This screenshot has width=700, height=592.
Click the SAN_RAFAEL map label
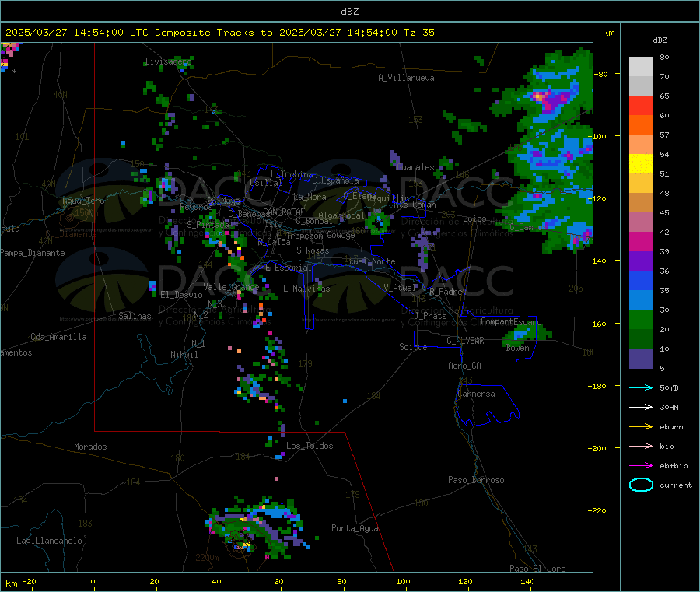pos(285,212)
